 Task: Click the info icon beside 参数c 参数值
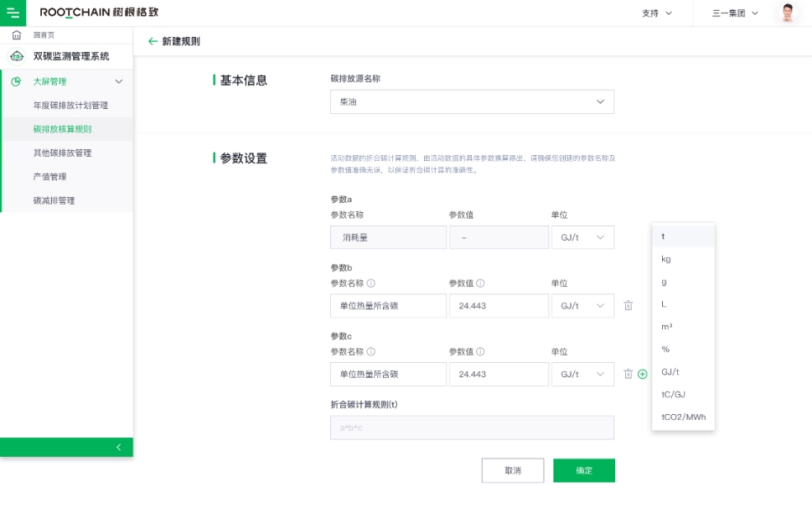point(481,352)
